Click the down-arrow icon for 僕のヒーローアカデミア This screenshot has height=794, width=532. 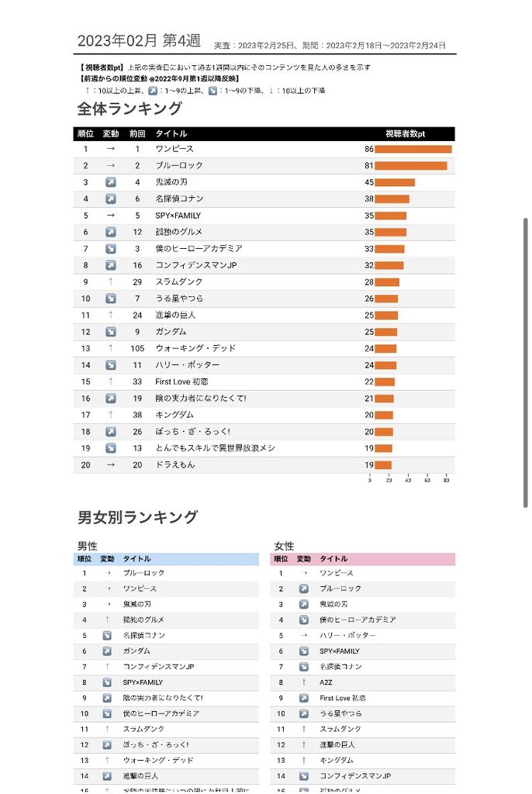click(110, 249)
